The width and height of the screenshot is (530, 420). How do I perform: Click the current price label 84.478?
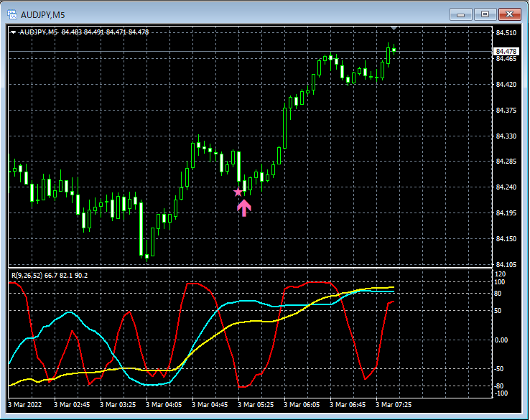pos(506,52)
